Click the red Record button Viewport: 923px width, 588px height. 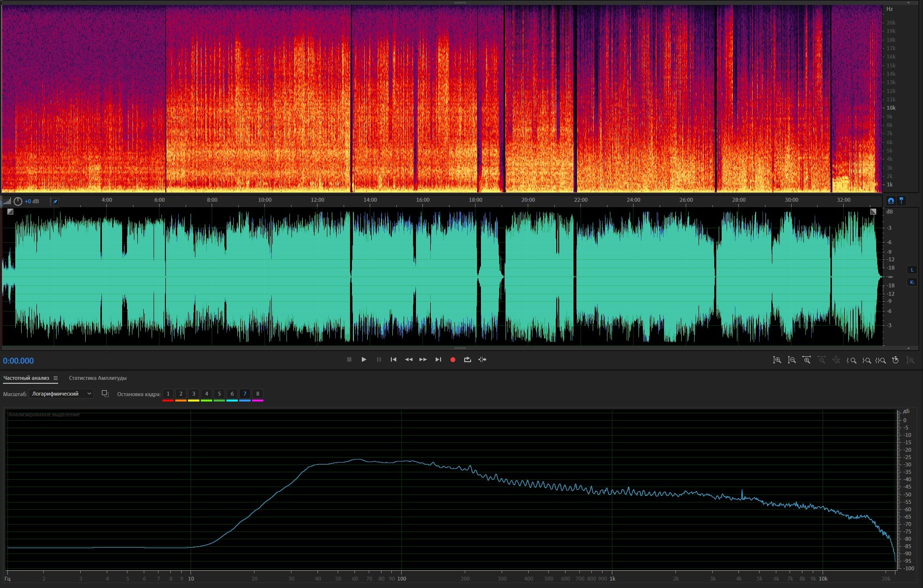click(453, 360)
